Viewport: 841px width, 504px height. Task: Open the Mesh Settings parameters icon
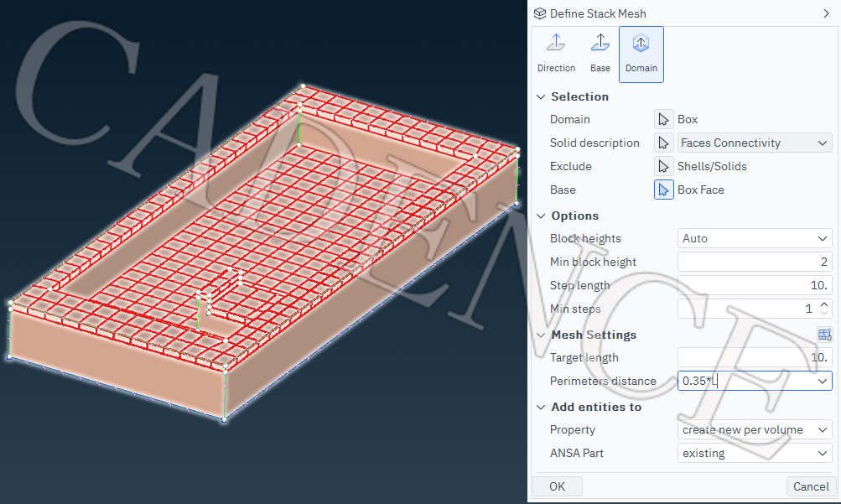pyautogui.click(x=824, y=335)
